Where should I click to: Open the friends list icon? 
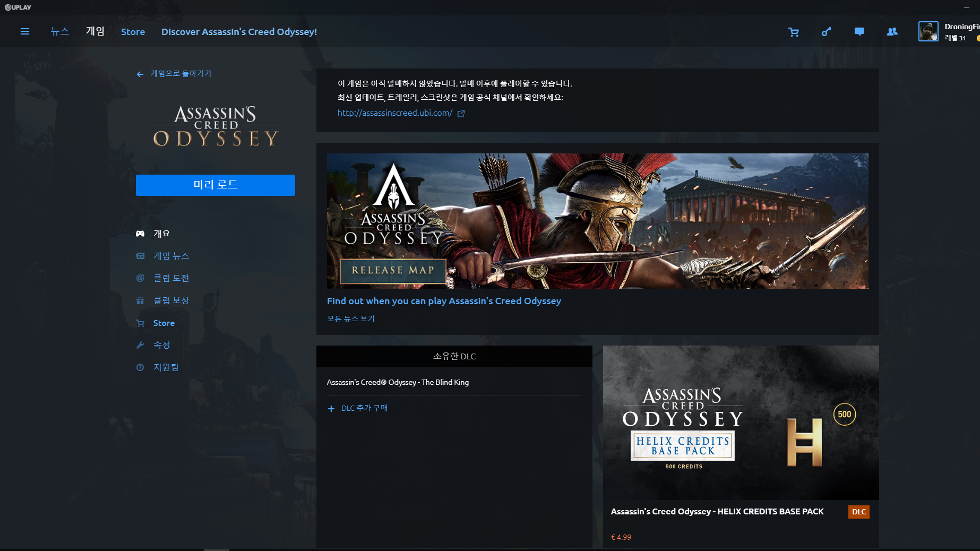892,32
